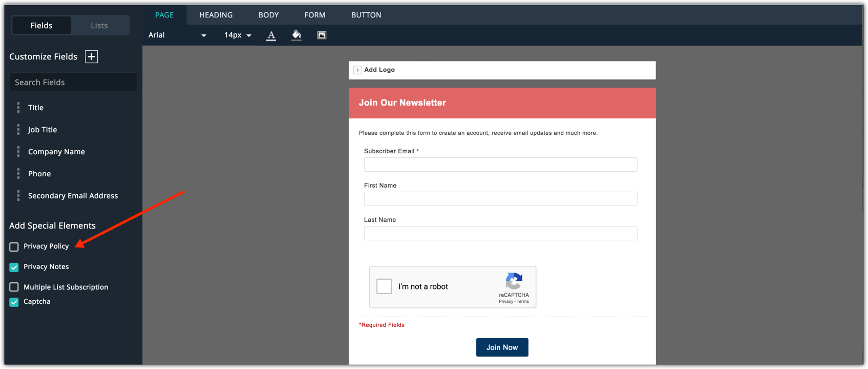Open the font color tool
The height and width of the screenshot is (369, 868).
pyautogui.click(x=271, y=35)
